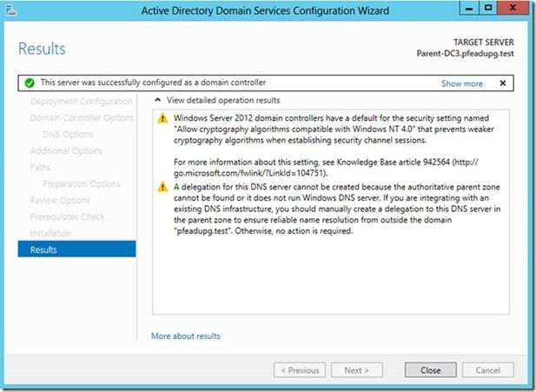
Task: Click the Parent-DC3.pfeadupg.test server name
Action: pos(465,54)
